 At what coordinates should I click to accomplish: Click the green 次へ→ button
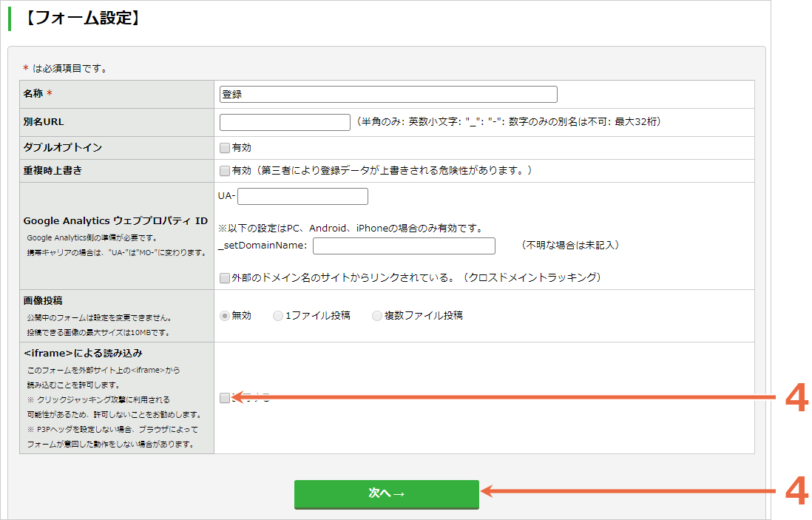point(387,494)
